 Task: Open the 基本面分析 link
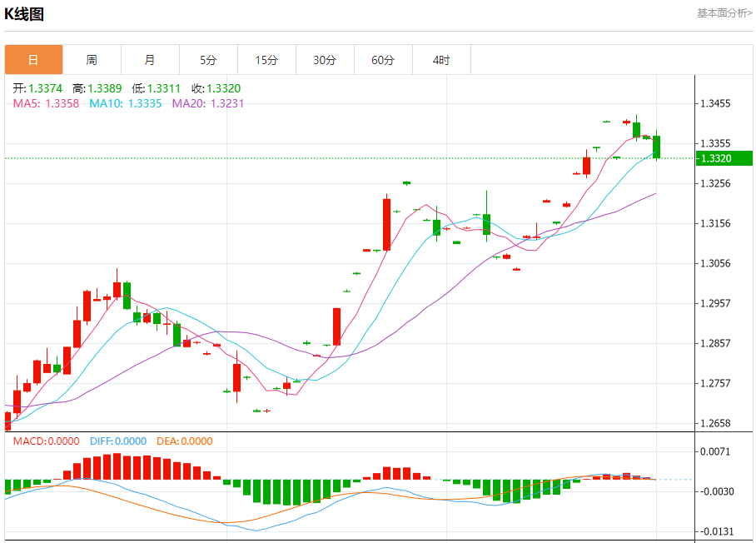(724, 13)
